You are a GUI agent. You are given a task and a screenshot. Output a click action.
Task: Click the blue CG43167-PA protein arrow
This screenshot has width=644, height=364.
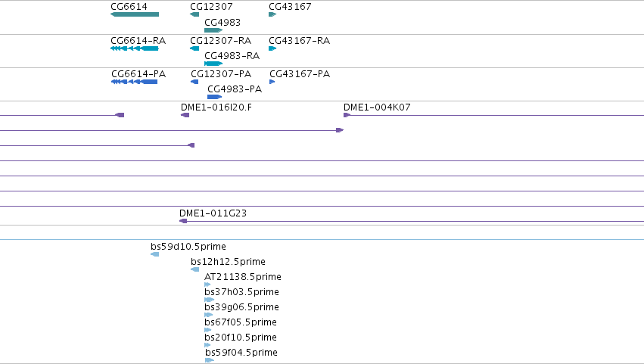(x=272, y=82)
